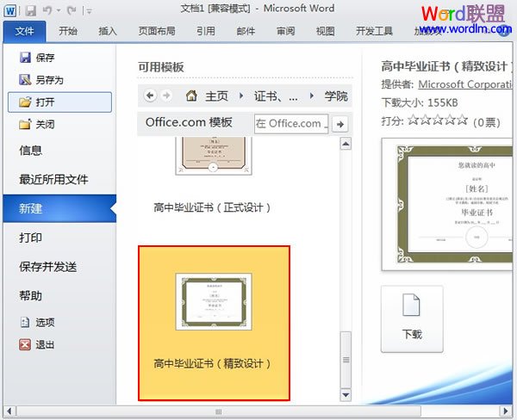Switch to the 开始 ribbon tab
The height and width of the screenshot is (420, 517).
(x=68, y=31)
